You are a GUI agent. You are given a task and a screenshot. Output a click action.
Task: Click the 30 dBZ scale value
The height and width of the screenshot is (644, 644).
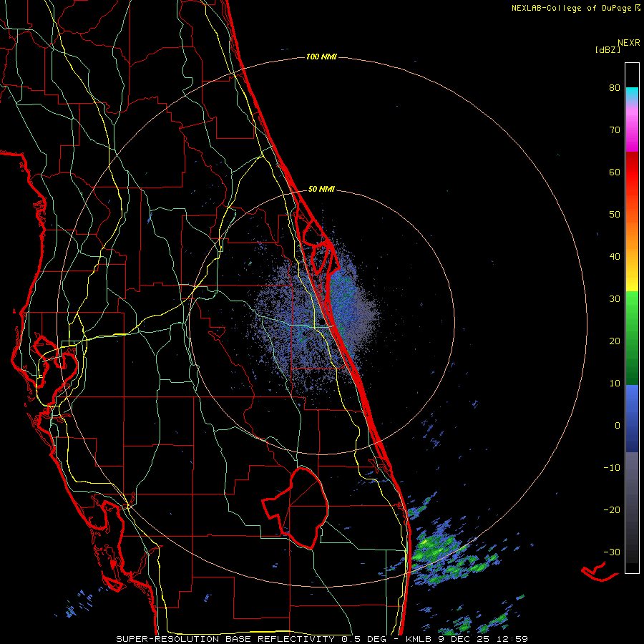(615, 299)
